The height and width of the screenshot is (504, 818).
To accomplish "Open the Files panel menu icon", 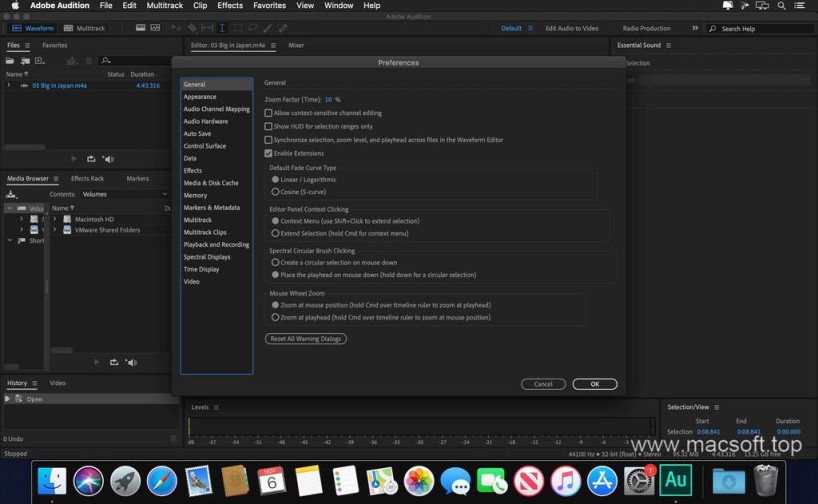I will click(26, 45).
